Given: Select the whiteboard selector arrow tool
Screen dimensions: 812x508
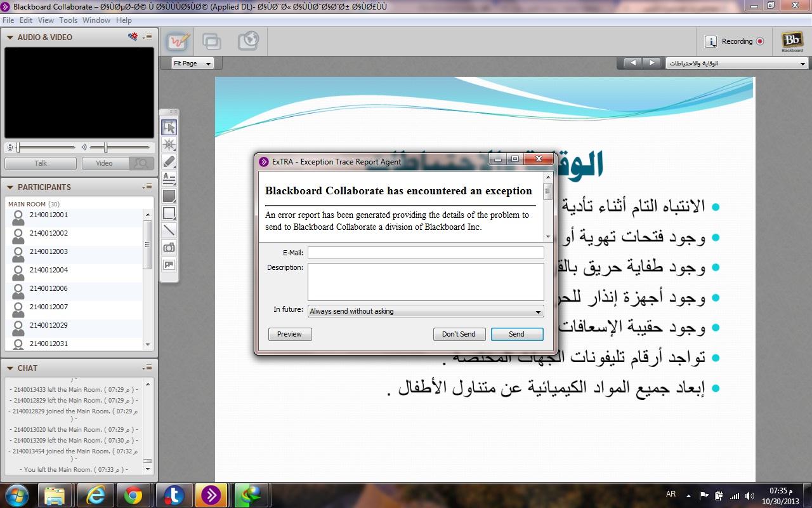Looking at the screenshot, I should pos(169,128).
